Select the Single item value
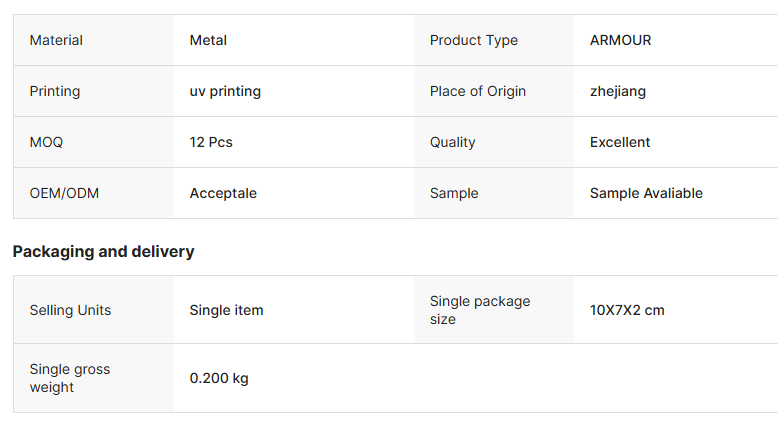The width and height of the screenshot is (778, 422). tap(226, 310)
